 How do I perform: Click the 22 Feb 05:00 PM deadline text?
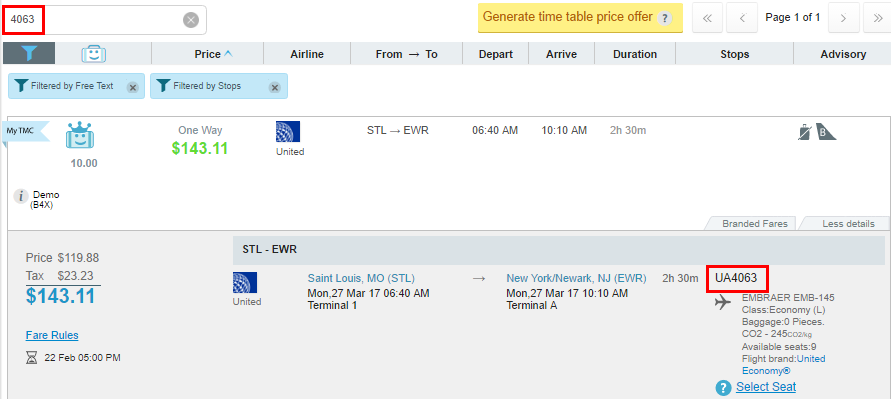pyautogui.click(x=82, y=358)
